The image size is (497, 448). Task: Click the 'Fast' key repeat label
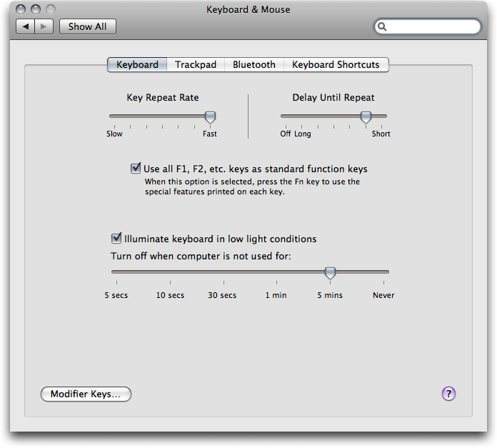[x=210, y=134]
